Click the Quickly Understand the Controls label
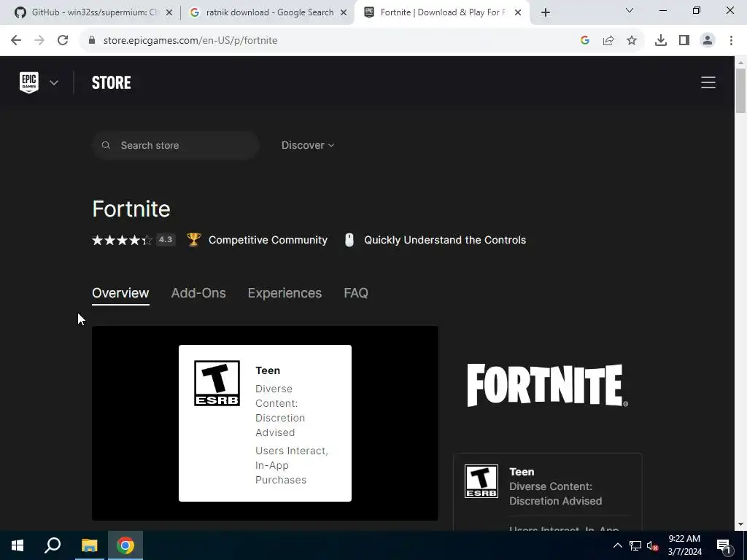Image resolution: width=747 pixels, height=560 pixels. click(x=445, y=240)
